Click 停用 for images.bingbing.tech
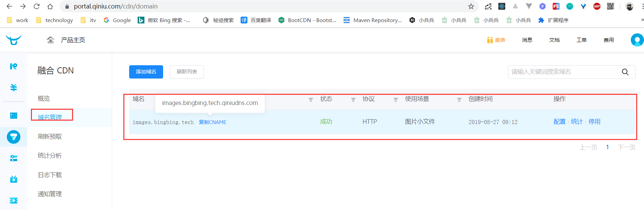 tap(594, 122)
